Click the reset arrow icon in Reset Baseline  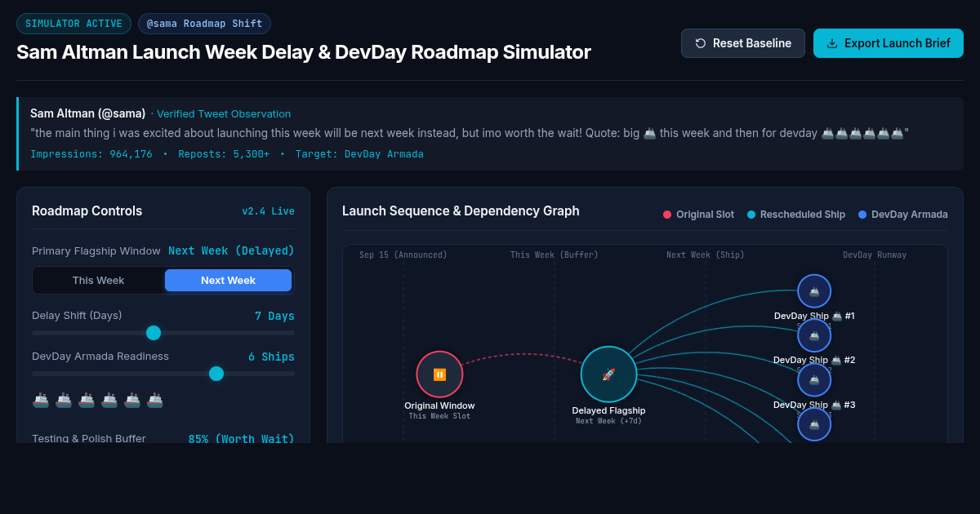[x=701, y=43]
